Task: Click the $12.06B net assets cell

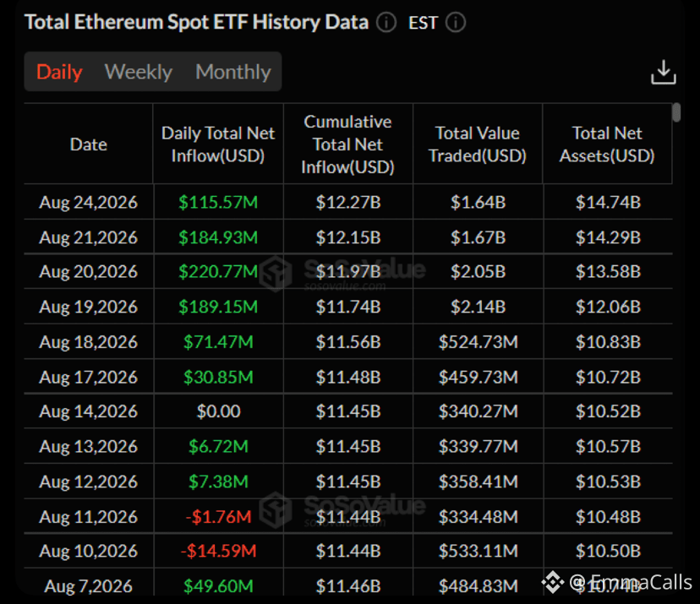Action: click(x=608, y=307)
